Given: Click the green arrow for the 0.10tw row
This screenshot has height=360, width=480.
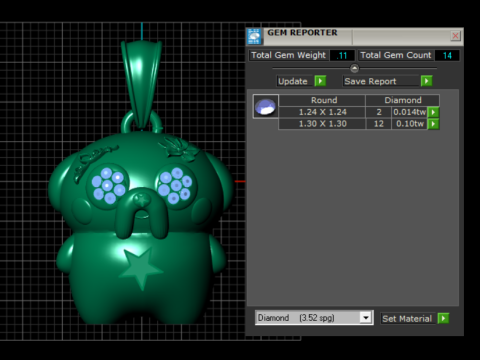Looking at the screenshot, I should click(433, 124).
